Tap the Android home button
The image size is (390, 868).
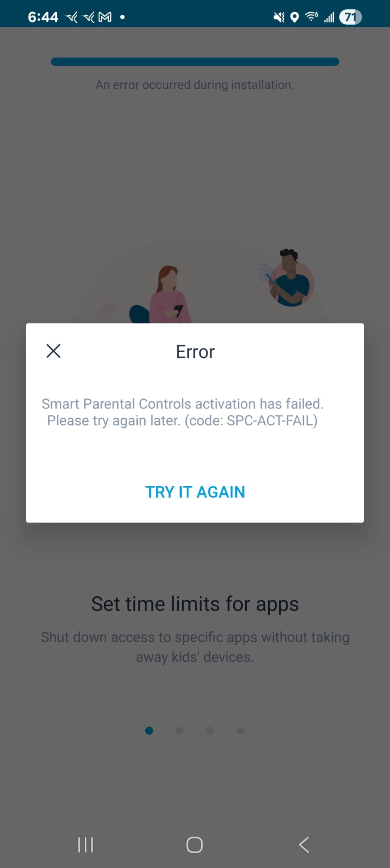(x=195, y=845)
